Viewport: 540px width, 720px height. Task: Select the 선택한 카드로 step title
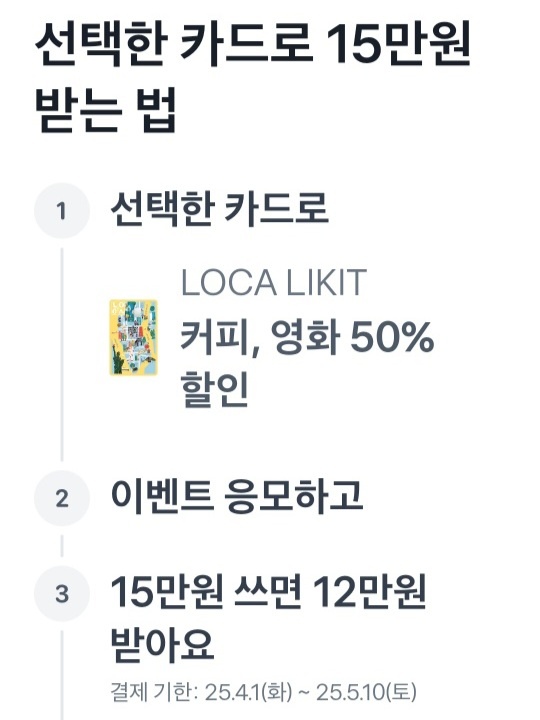[219, 209]
